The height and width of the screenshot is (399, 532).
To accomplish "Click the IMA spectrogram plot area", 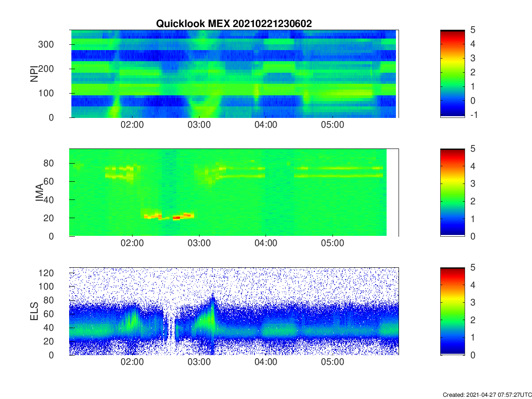I will click(x=234, y=192).
